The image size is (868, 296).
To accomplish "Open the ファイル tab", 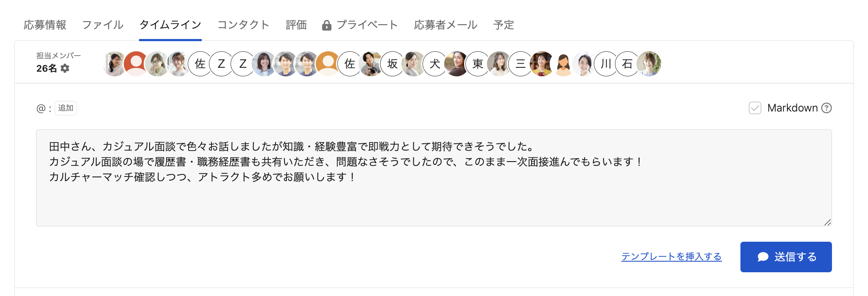I will [x=103, y=25].
